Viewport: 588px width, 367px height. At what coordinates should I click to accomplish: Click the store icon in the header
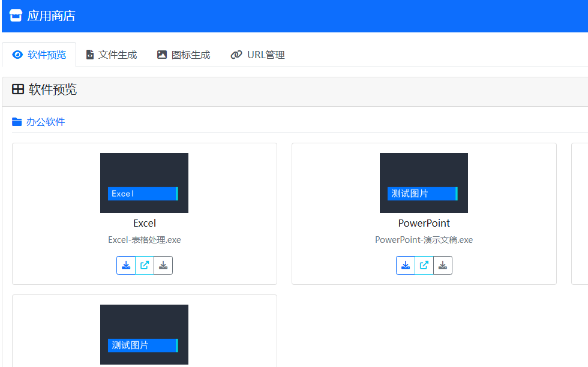[x=16, y=16]
